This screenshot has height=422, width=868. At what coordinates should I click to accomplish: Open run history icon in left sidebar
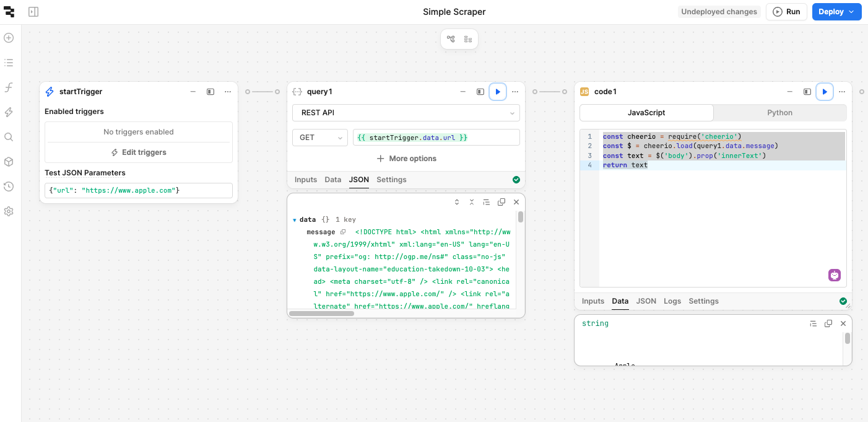9,187
